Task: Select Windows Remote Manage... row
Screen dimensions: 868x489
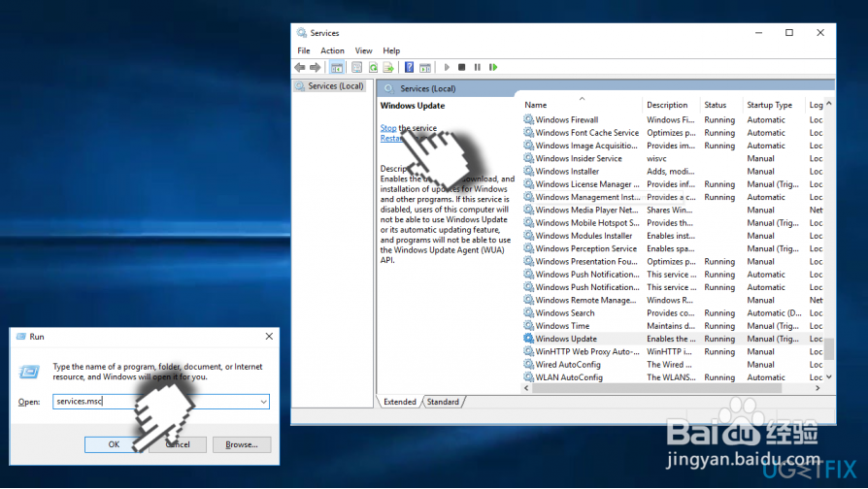Action: 673,300
